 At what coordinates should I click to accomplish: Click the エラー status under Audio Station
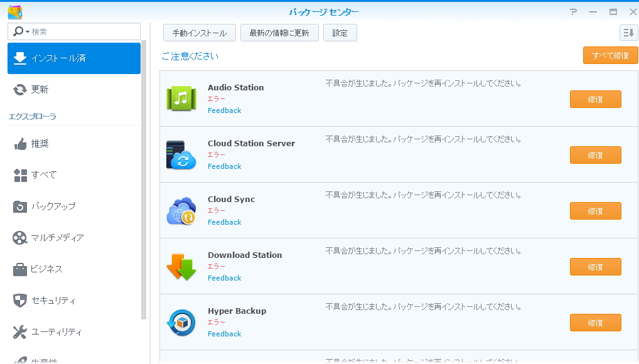217,99
